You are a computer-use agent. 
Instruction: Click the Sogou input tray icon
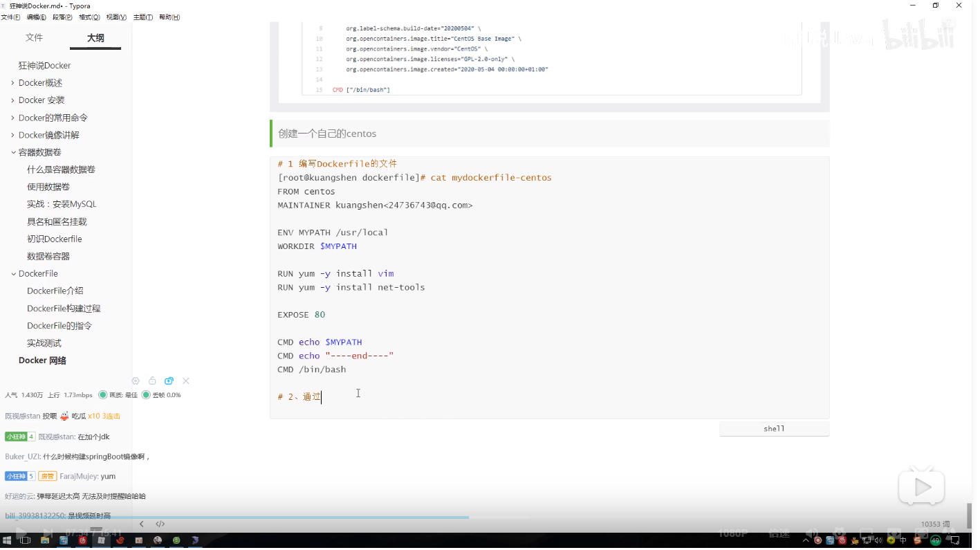(x=917, y=540)
